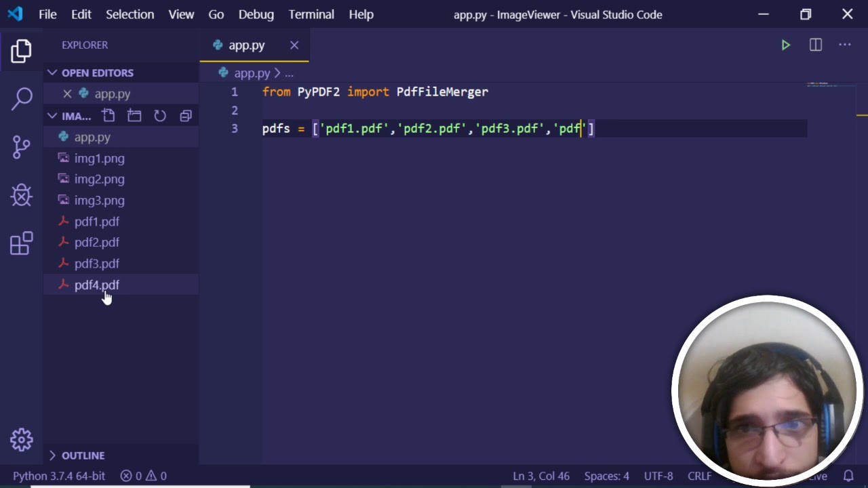The image size is (868, 488).
Task: Collapse the Open Editors section
Action: pyautogui.click(x=53, y=73)
